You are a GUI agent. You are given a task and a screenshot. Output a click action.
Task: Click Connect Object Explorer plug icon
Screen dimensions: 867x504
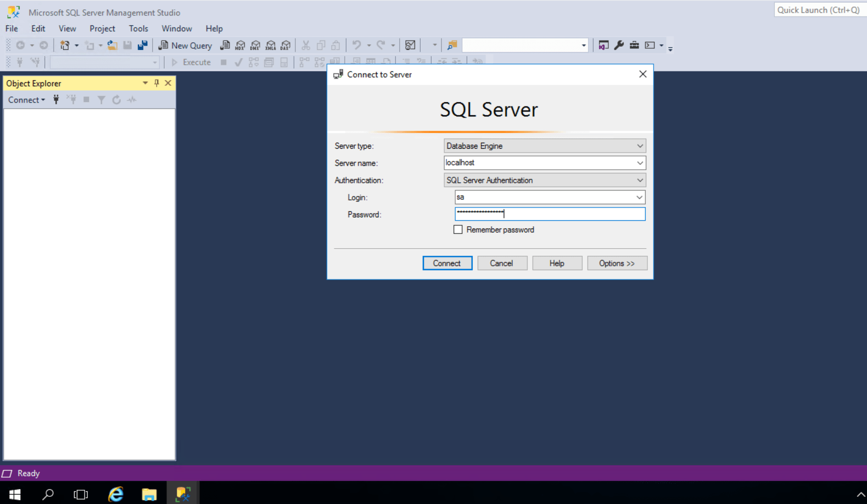tap(56, 100)
